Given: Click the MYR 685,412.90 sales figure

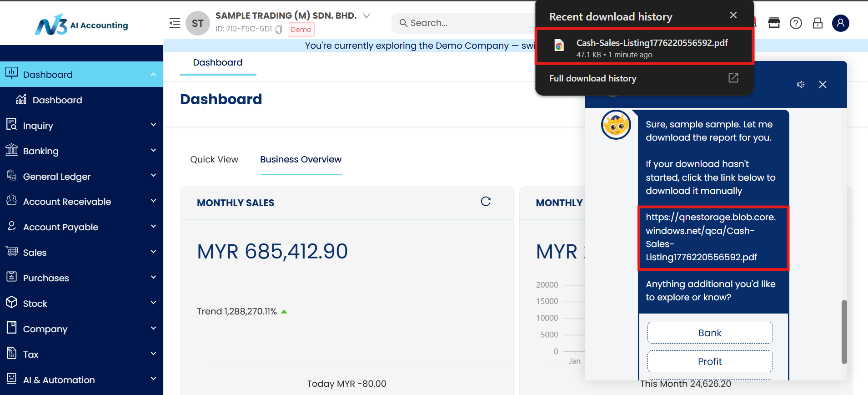Looking at the screenshot, I should coord(272,252).
